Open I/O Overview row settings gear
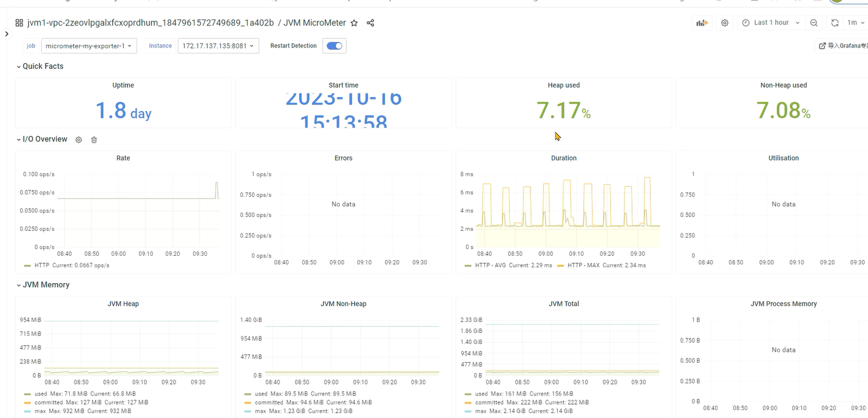 coord(78,140)
